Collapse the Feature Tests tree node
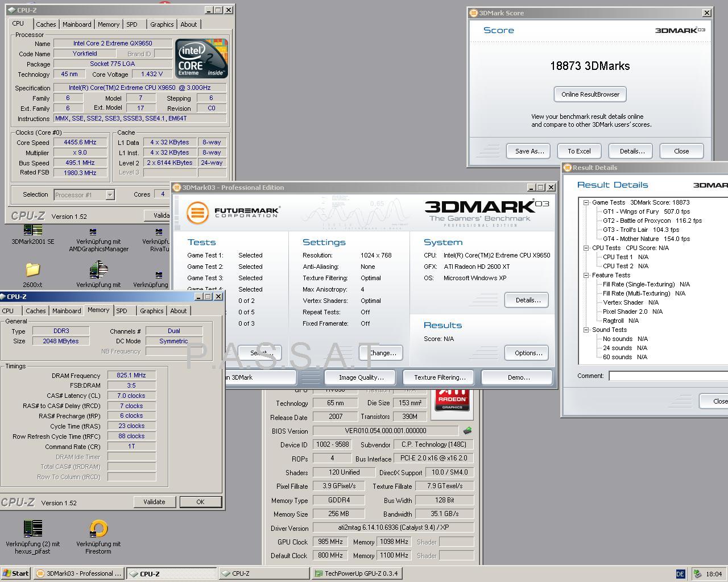 [x=586, y=275]
